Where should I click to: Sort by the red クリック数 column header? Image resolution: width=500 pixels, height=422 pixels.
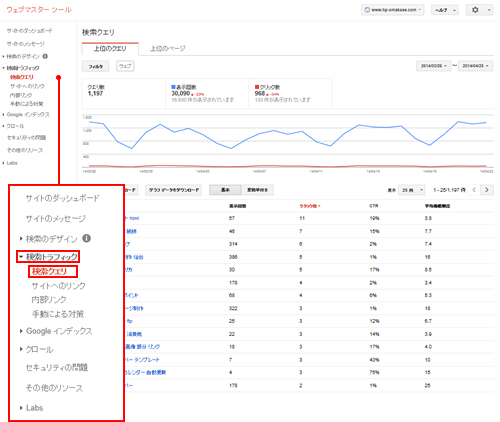(x=310, y=206)
